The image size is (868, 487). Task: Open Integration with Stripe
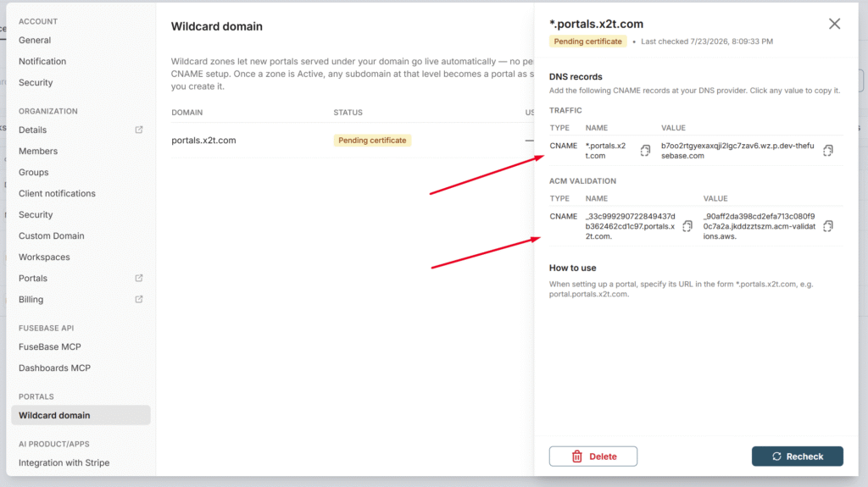tap(64, 462)
